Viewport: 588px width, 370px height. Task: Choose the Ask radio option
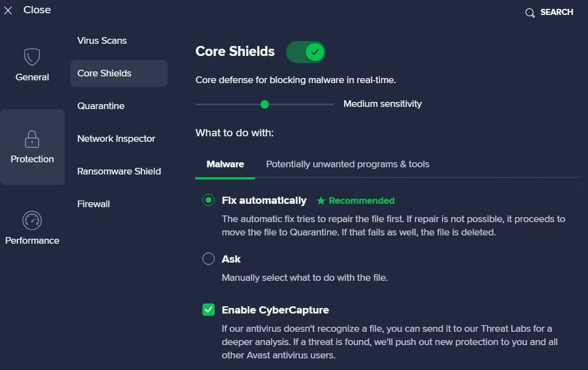click(x=209, y=259)
